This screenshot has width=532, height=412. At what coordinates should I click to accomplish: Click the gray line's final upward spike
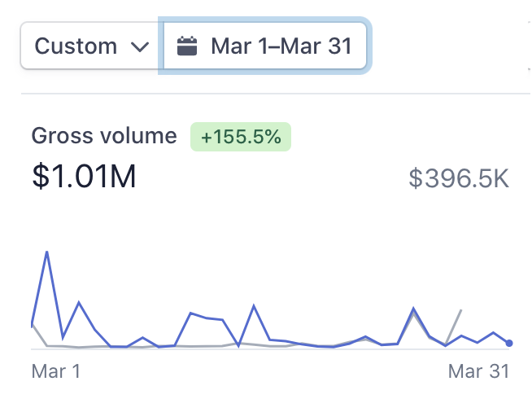click(460, 310)
